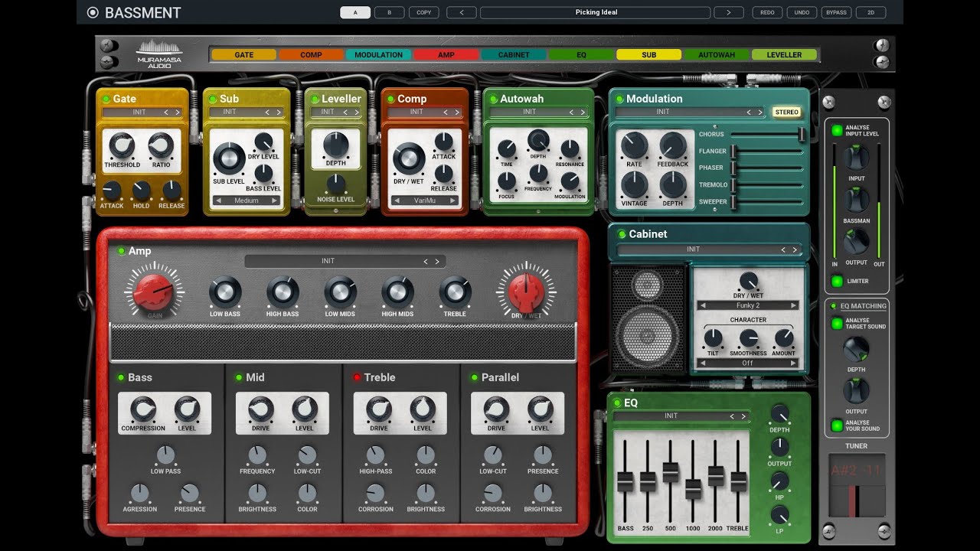Viewport: 980px width, 551px height.
Task: Click the UNDO button
Action: pos(802,12)
